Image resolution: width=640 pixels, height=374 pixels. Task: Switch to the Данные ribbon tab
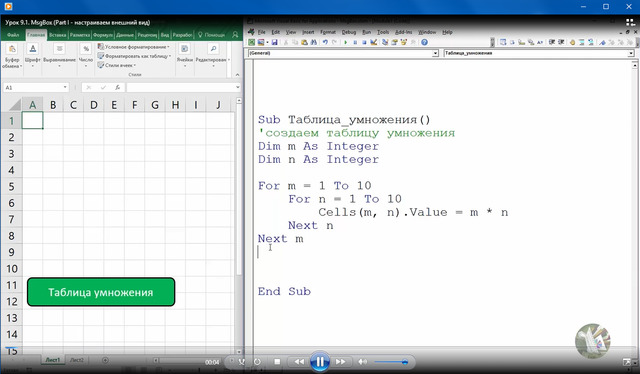point(125,35)
